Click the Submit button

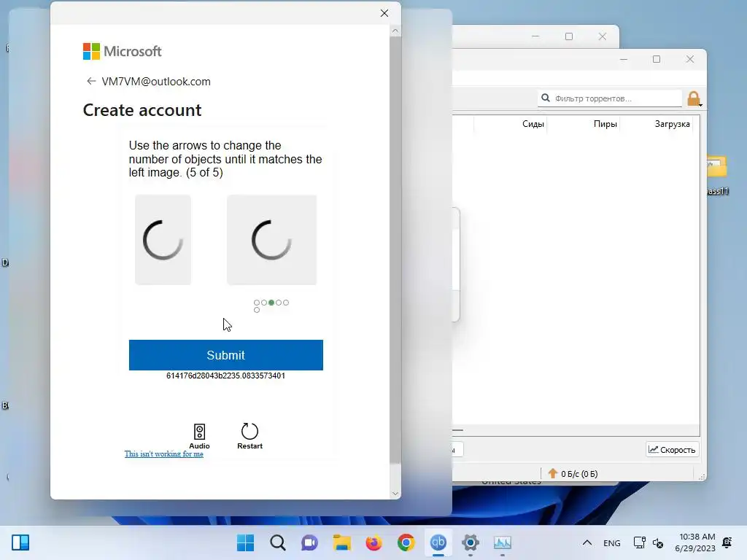click(226, 355)
